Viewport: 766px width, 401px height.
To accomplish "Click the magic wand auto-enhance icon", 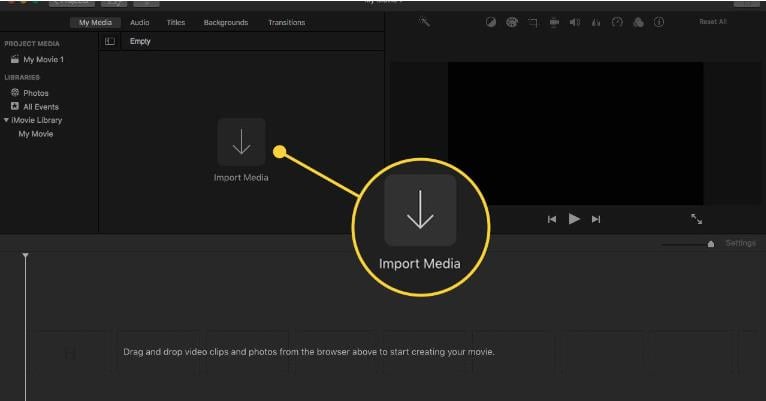I will 425,22.
